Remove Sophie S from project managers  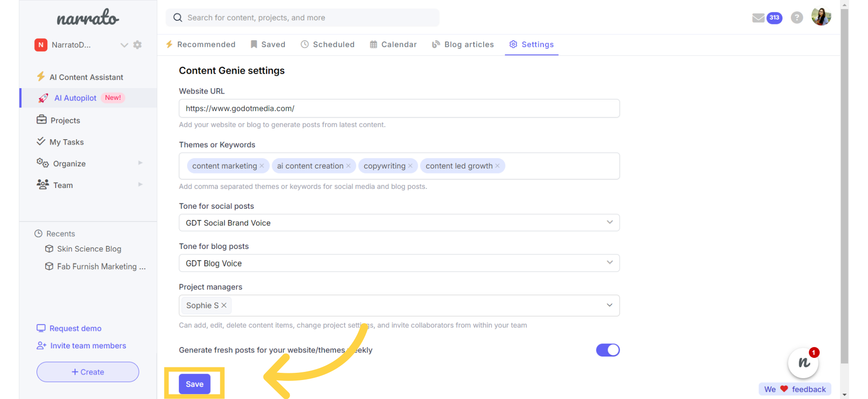pos(224,305)
